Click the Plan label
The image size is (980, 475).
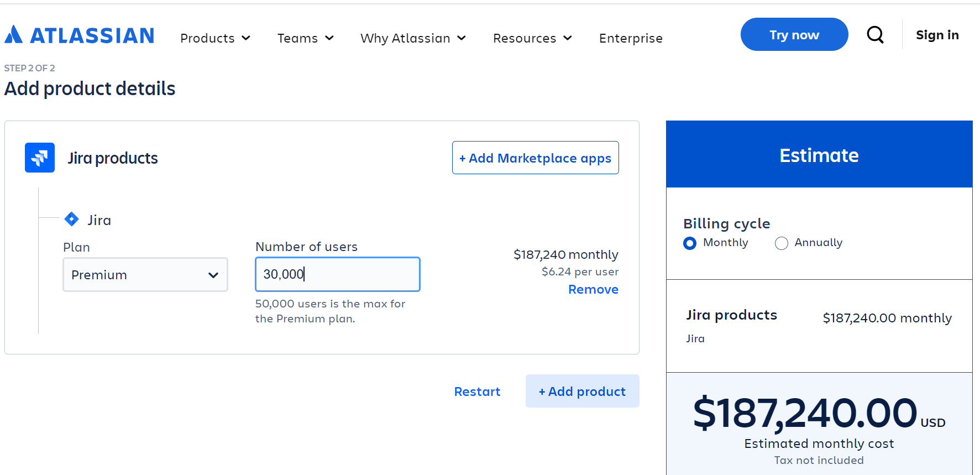76,247
